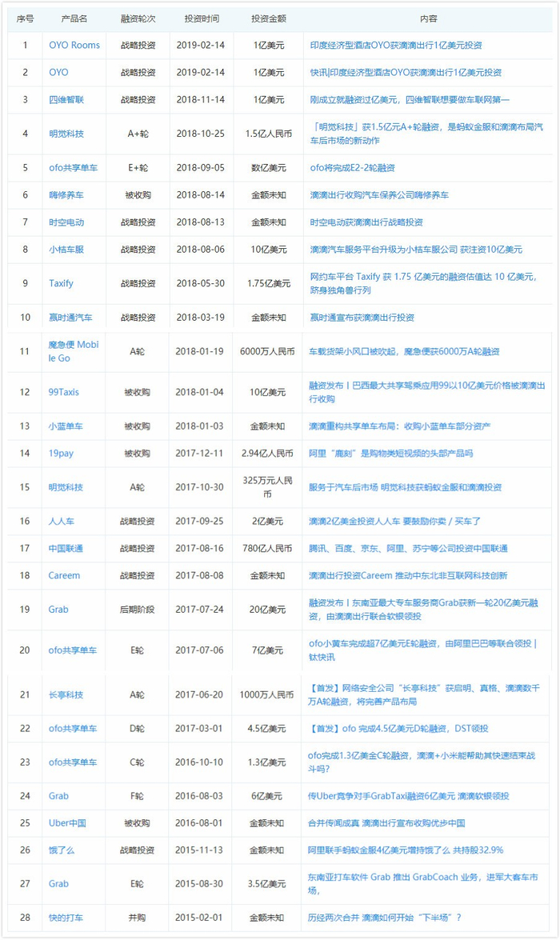Click article '滴滴重构共享单车布局：收购小蓝单车部分资产'

click(400, 426)
